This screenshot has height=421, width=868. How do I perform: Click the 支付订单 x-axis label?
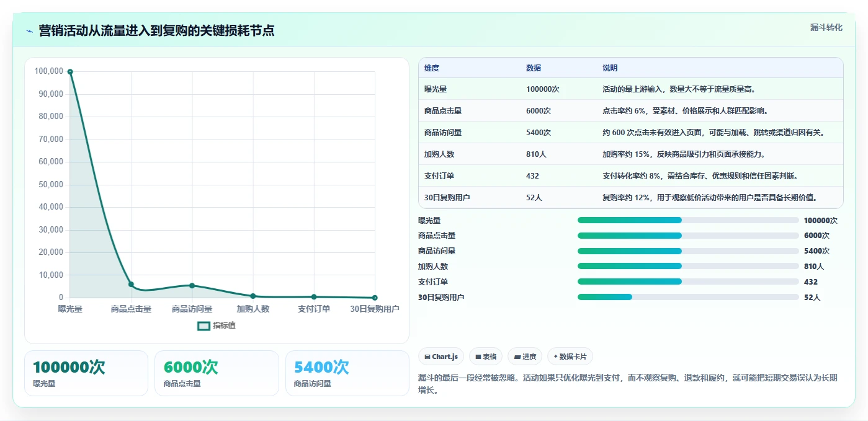click(314, 309)
